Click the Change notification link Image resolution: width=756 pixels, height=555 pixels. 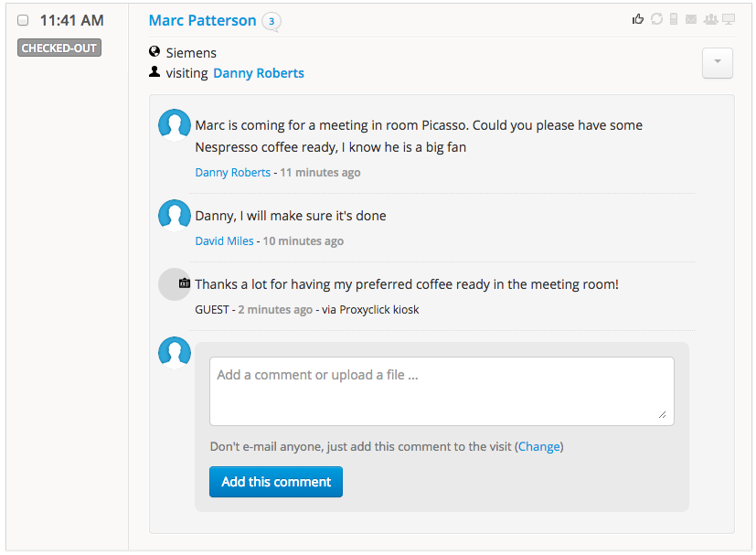coord(539,446)
